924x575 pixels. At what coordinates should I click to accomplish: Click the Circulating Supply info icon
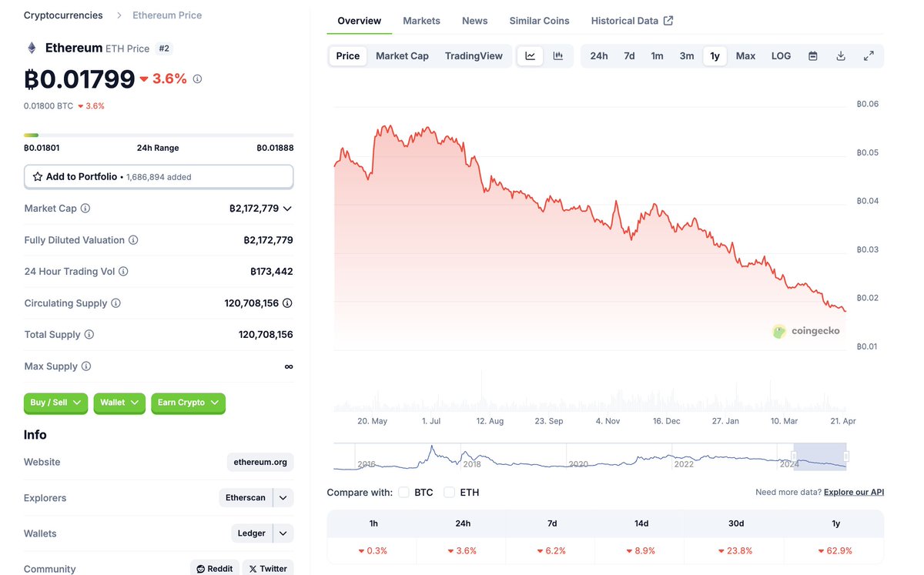(115, 303)
